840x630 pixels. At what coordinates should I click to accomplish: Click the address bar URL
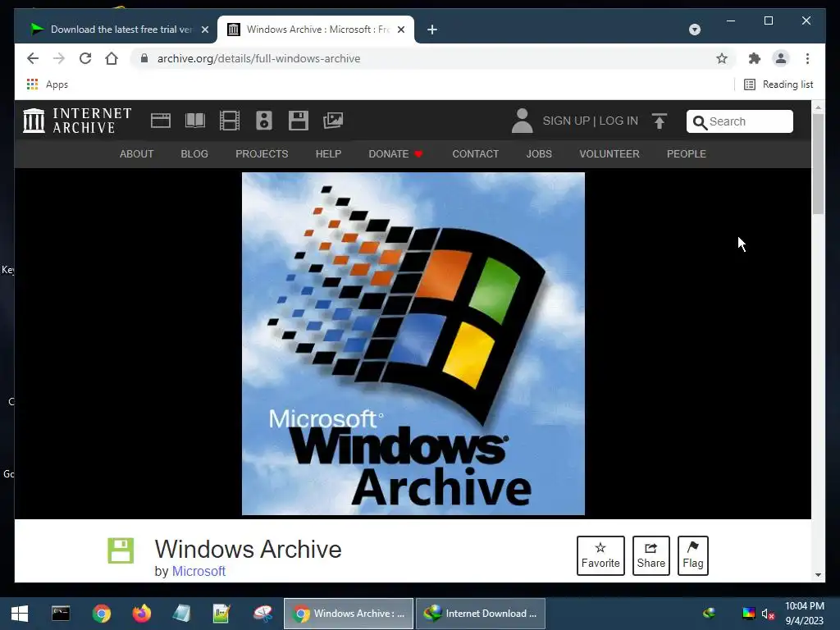pos(258,58)
